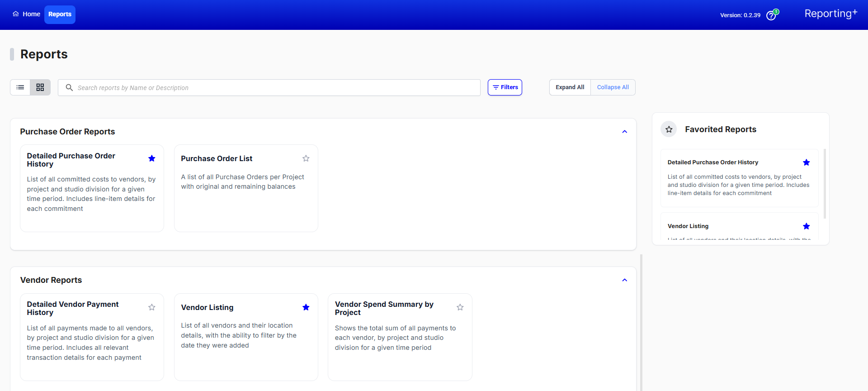This screenshot has width=868, height=391.
Task: Go to the Home tab
Action: click(x=27, y=14)
